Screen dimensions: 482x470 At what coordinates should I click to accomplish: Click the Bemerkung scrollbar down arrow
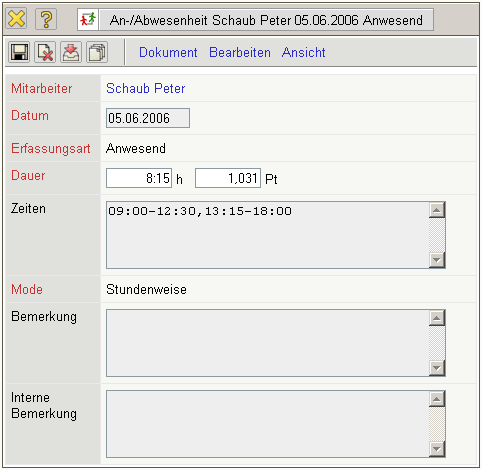437,368
